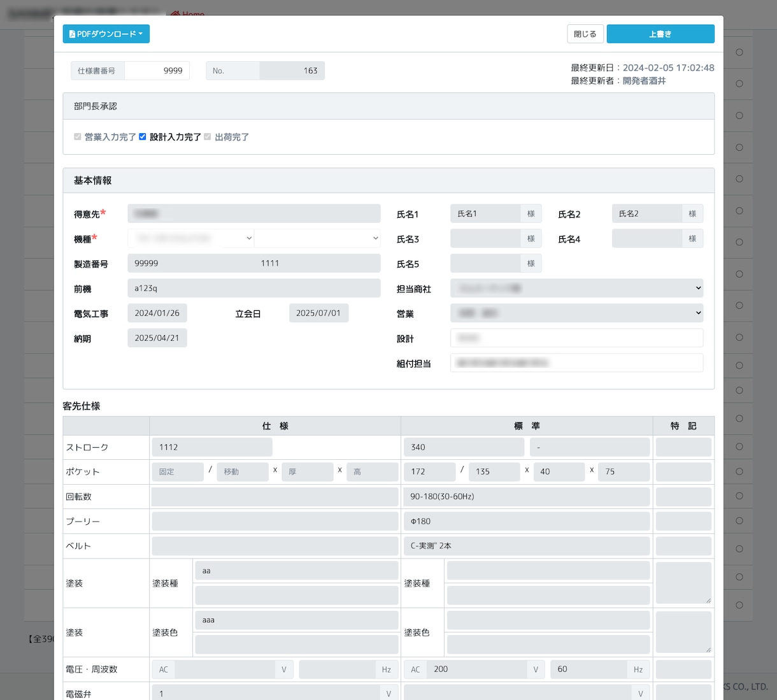The image size is (777, 700).
Task: Toggle the 出荷完了 checkbox
Action: pos(208,137)
